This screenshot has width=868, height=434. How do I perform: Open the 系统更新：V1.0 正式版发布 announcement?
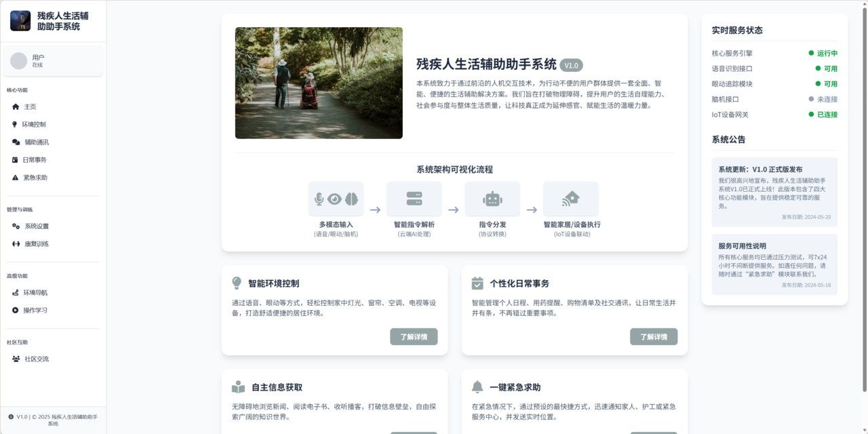pyautogui.click(x=774, y=192)
